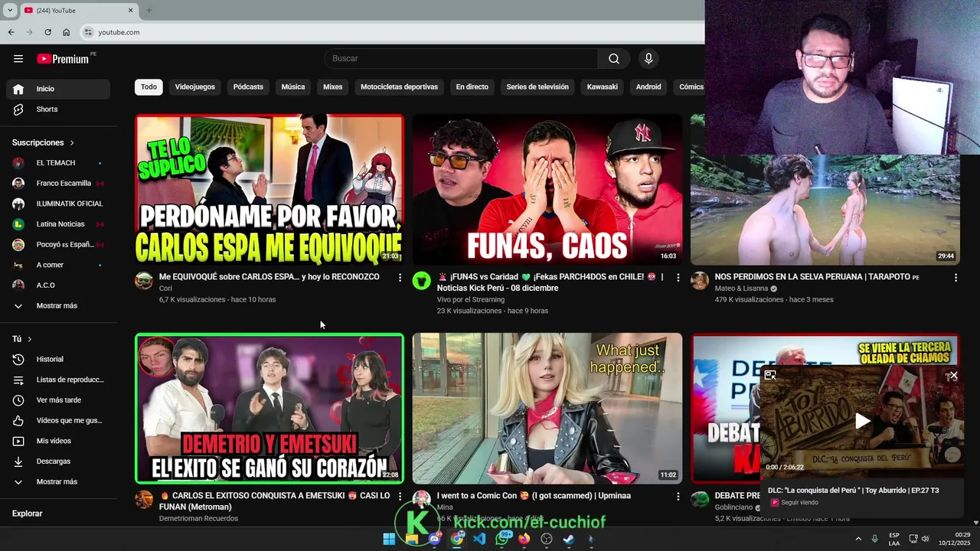This screenshot has width=980, height=551.
Task: Click the youtube.com address bar
Action: [390, 32]
